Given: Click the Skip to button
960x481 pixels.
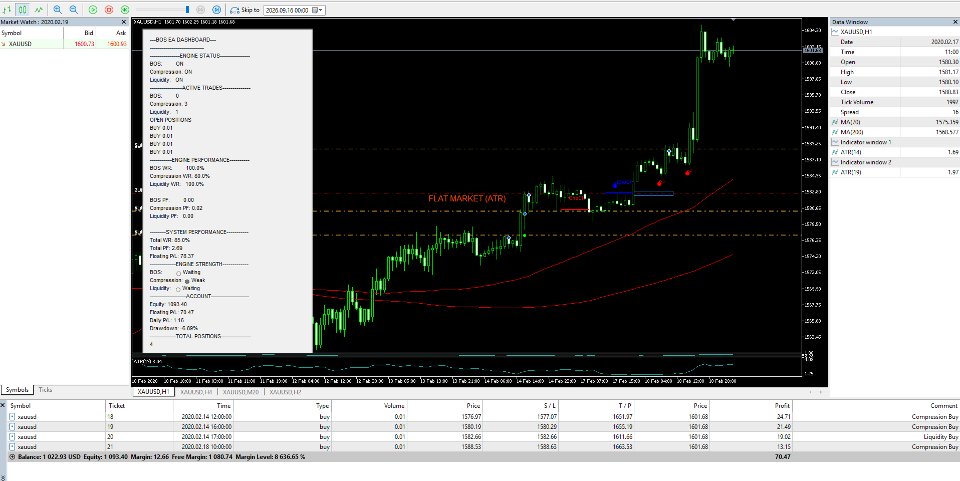Looking at the screenshot, I should pos(244,10).
